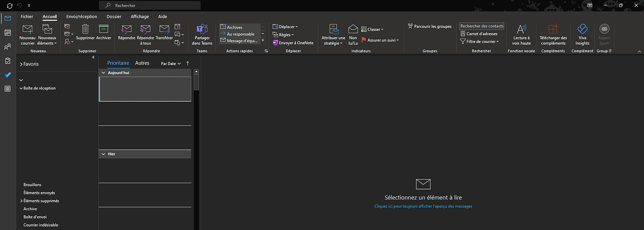
Task: Select Au responsable quick action
Action: [x=239, y=34]
